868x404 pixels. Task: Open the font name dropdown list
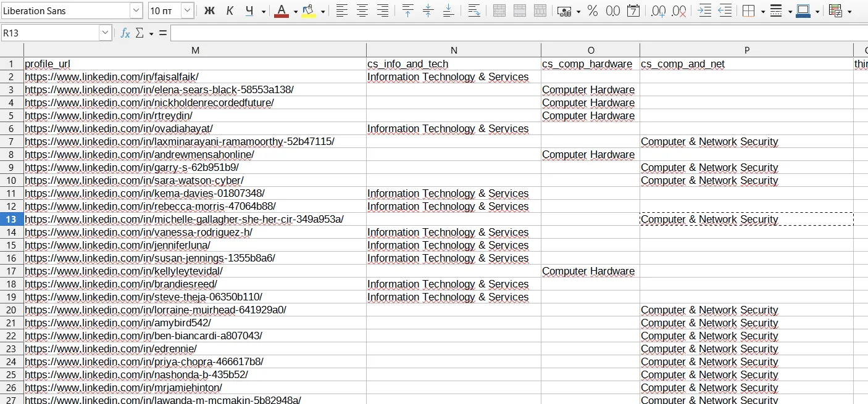tap(136, 10)
